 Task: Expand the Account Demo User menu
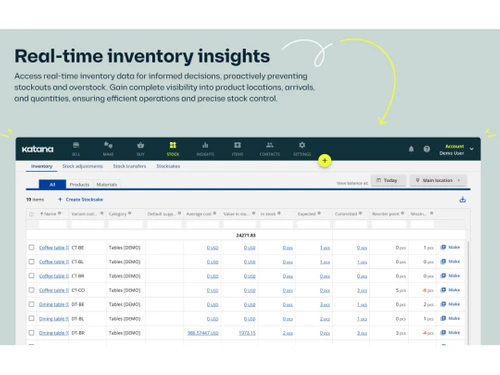472,149
